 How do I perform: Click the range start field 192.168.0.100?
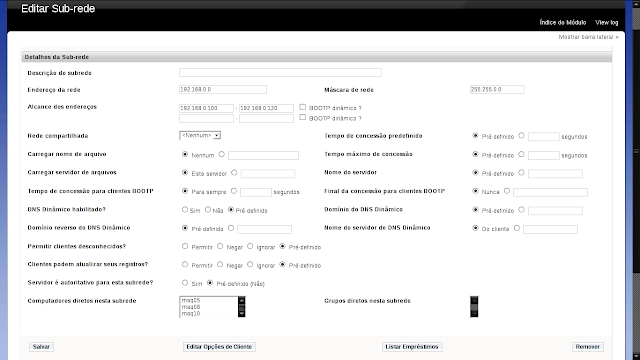point(206,108)
